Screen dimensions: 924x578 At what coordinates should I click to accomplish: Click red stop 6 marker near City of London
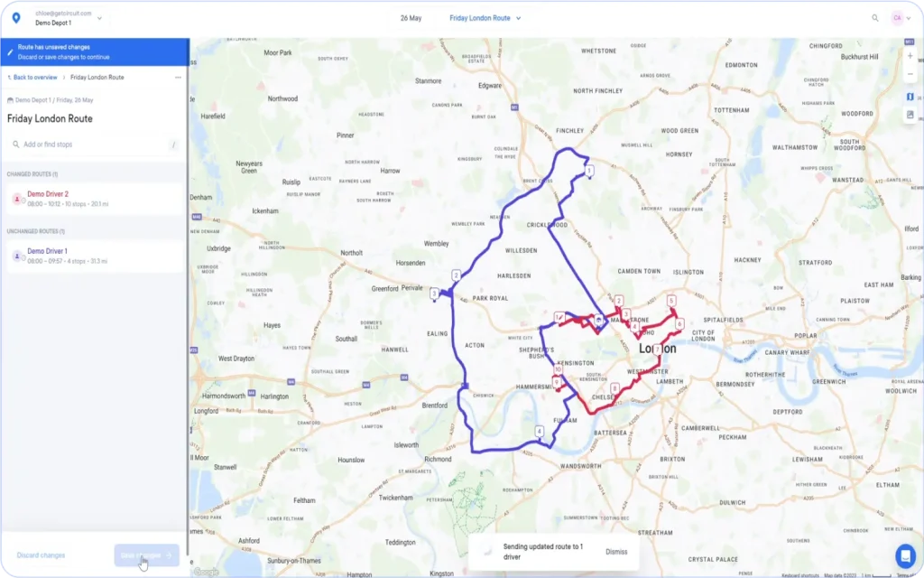[679, 324]
